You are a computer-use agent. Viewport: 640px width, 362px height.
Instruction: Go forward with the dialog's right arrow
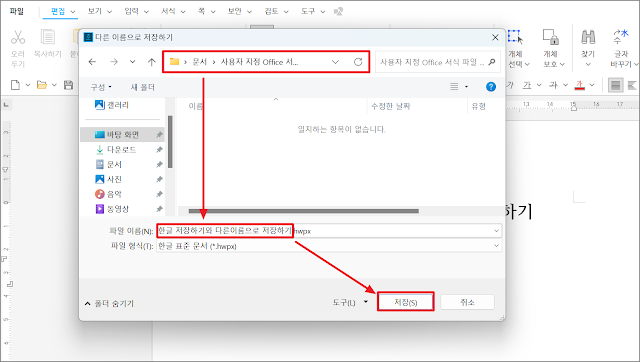(114, 62)
